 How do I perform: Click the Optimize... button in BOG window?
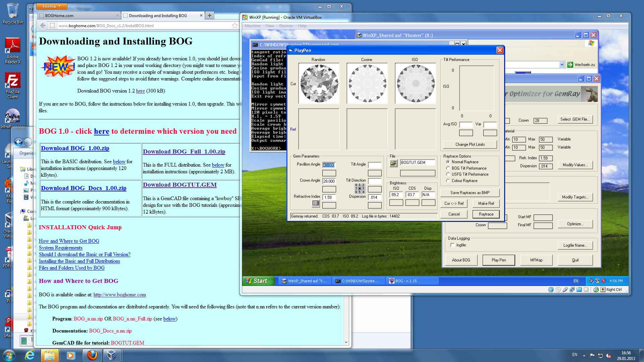[575, 224]
